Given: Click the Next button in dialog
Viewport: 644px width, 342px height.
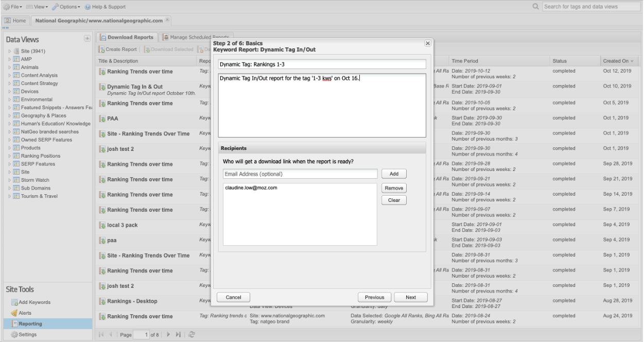Looking at the screenshot, I should coord(411,297).
